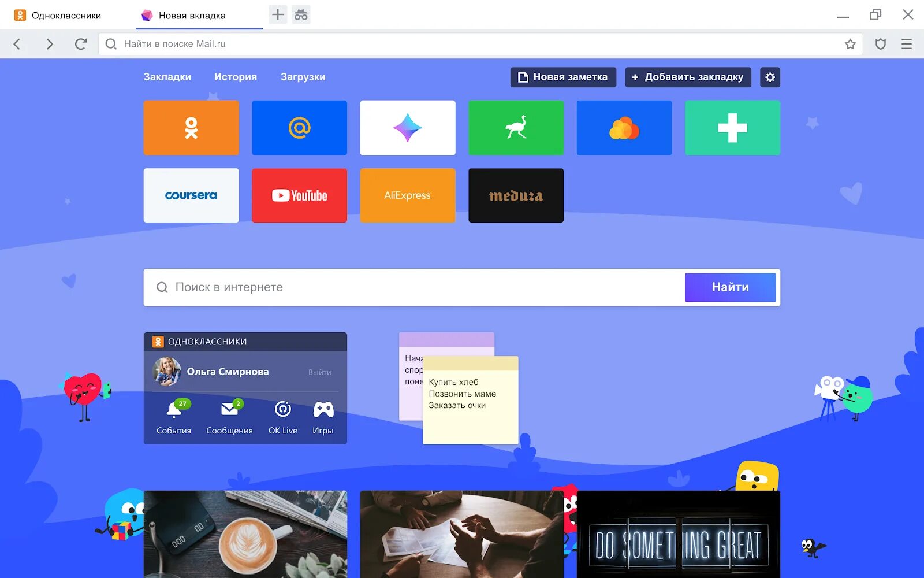Open the Do Something Great thumbnail

point(679,534)
